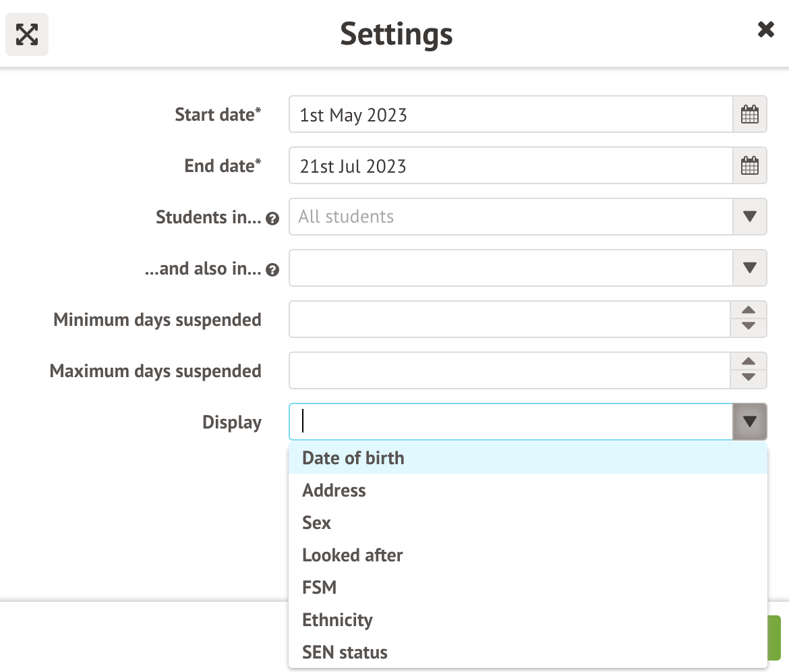Click the help icon next to Students in...

(272, 218)
